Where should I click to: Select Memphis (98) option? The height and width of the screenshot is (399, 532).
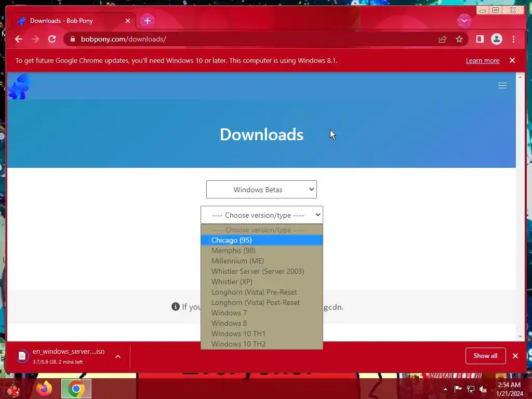pyautogui.click(x=262, y=250)
